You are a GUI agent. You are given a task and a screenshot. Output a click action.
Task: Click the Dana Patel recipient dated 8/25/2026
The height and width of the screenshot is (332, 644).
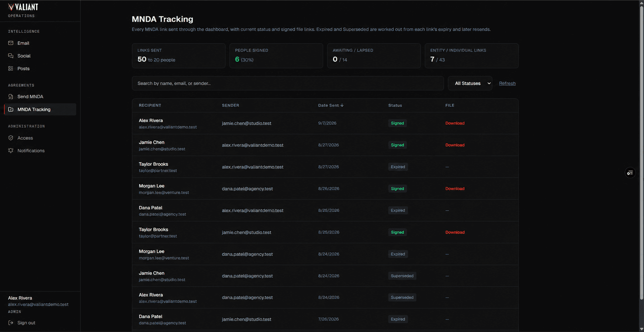point(150,208)
